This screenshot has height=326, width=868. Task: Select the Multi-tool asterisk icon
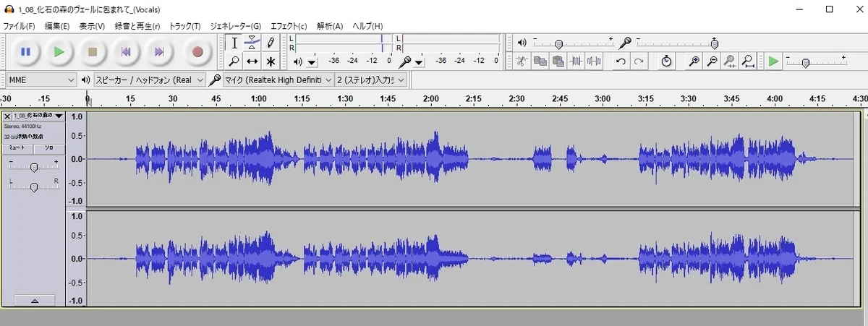click(270, 61)
